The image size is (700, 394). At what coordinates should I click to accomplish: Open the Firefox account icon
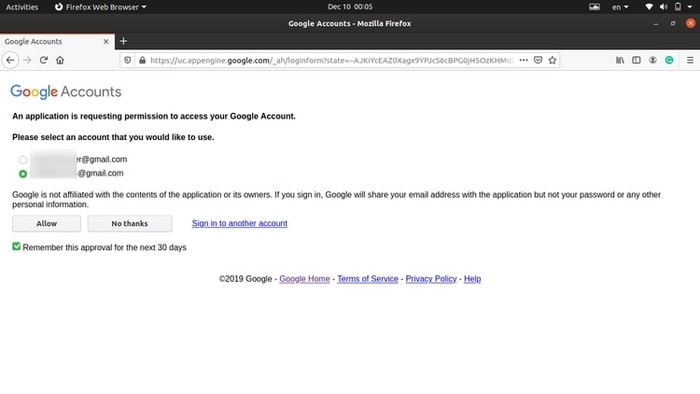(653, 60)
